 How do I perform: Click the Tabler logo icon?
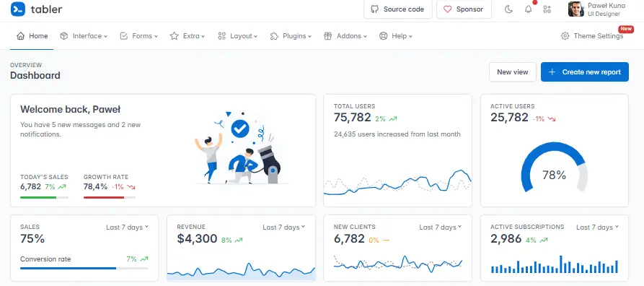click(17, 9)
